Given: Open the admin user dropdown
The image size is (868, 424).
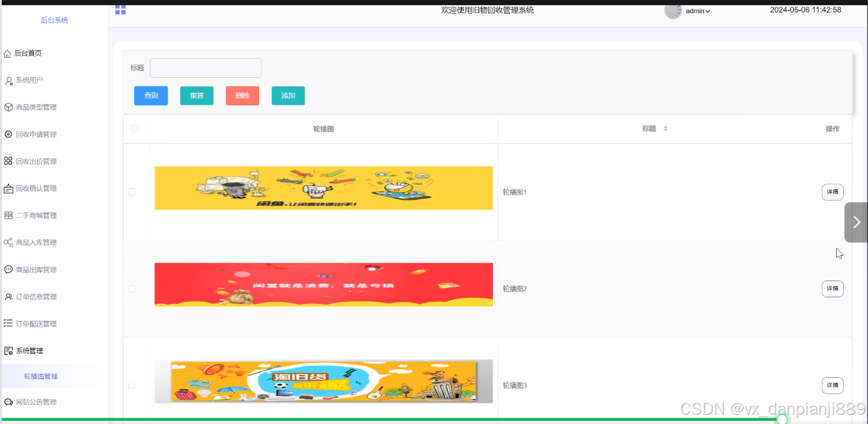Looking at the screenshot, I should click(698, 11).
